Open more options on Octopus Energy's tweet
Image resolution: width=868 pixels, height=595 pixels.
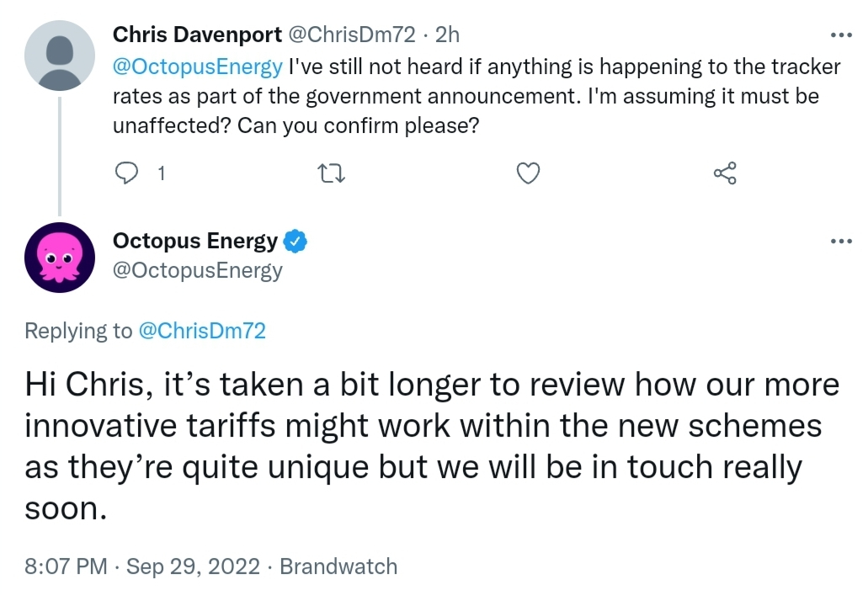841,241
